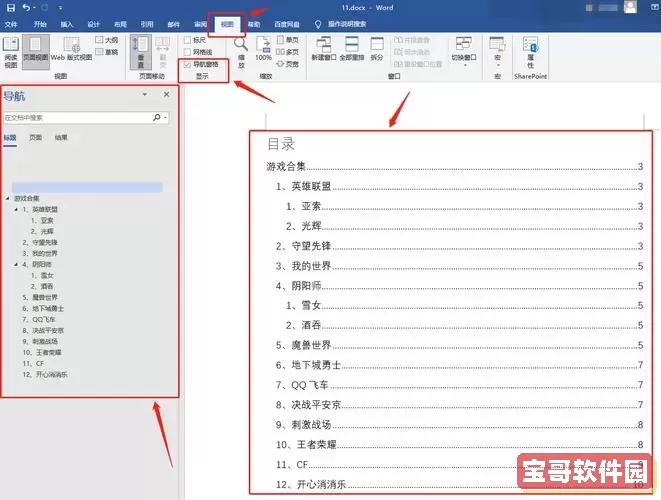Click 新建窗口 new window

pos(324,48)
